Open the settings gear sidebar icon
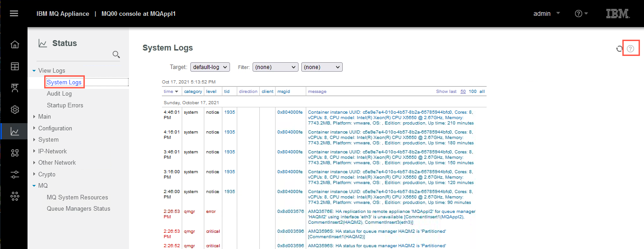644x249 pixels. pyautogui.click(x=15, y=110)
